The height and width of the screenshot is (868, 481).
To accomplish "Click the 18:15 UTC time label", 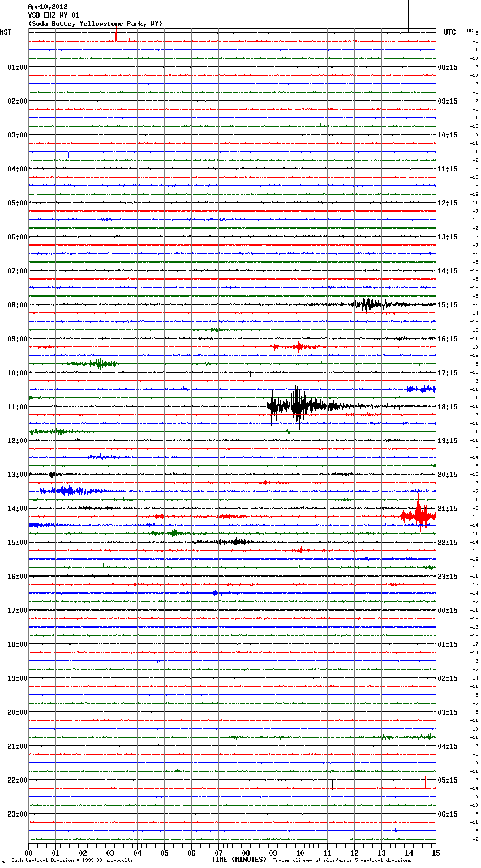I will [x=448, y=407].
